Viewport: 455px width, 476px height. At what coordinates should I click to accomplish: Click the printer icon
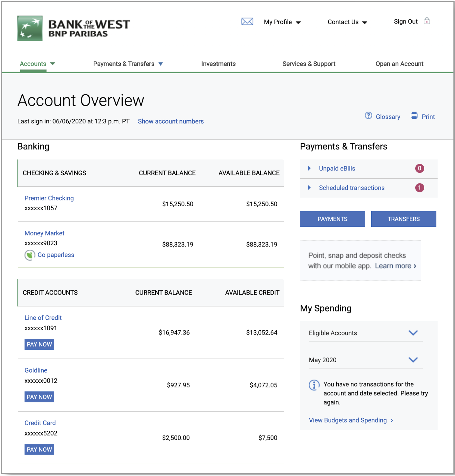(414, 116)
